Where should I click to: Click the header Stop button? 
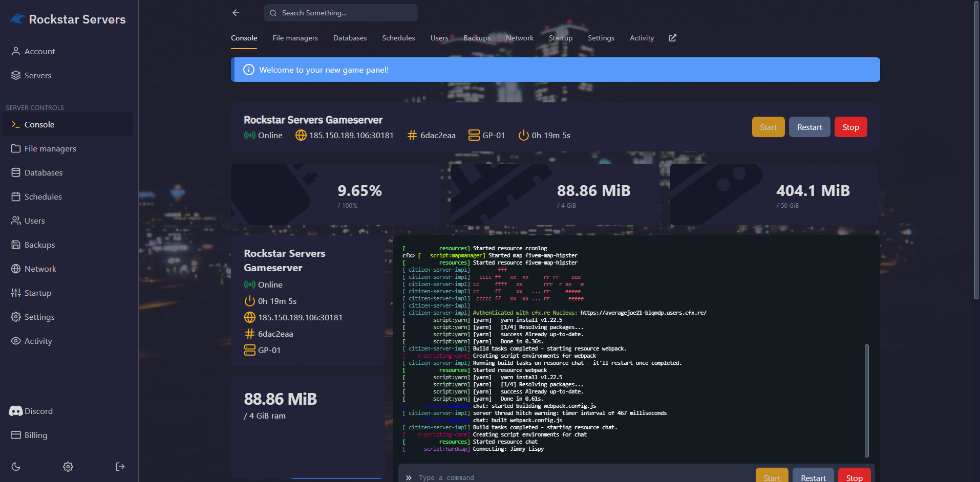tap(850, 127)
